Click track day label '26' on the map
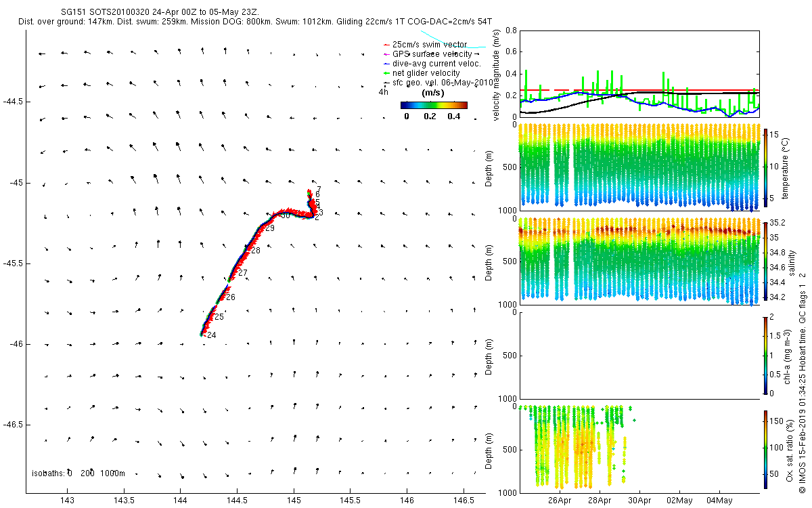Image resolution: width=812 pixels, height=508 pixels. click(231, 297)
